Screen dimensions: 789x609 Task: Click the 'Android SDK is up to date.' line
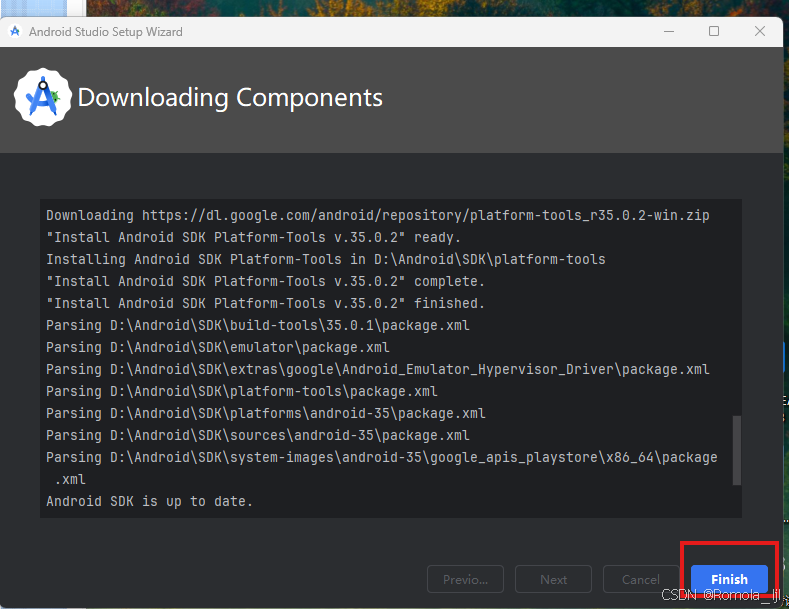149,501
